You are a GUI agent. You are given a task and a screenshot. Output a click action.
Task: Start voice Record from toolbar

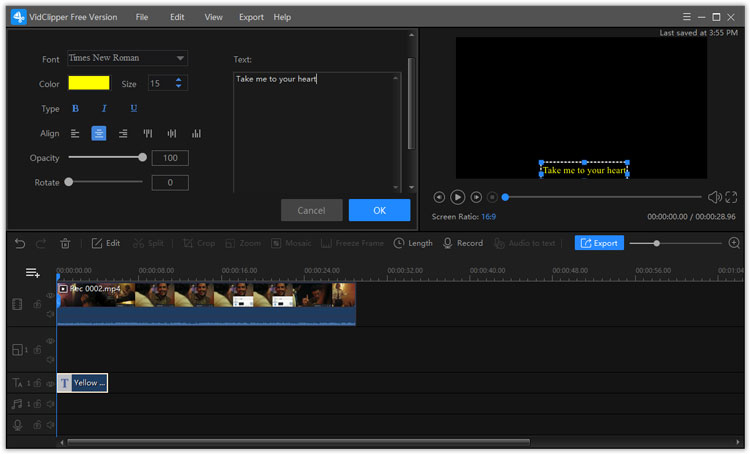coord(463,244)
